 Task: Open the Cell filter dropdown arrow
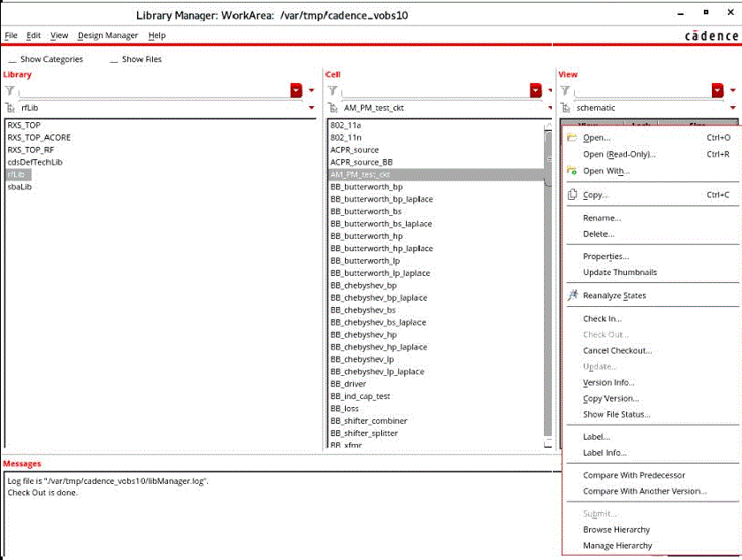535,90
